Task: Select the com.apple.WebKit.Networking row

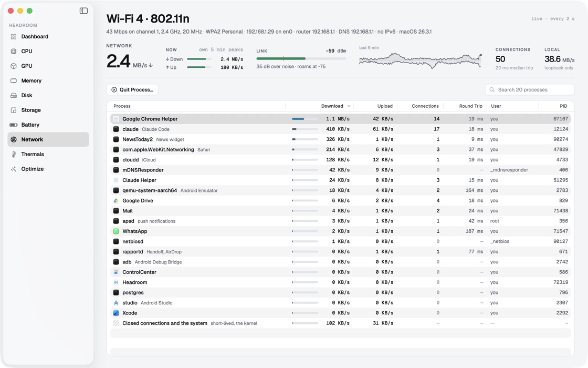Action: point(341,149)
